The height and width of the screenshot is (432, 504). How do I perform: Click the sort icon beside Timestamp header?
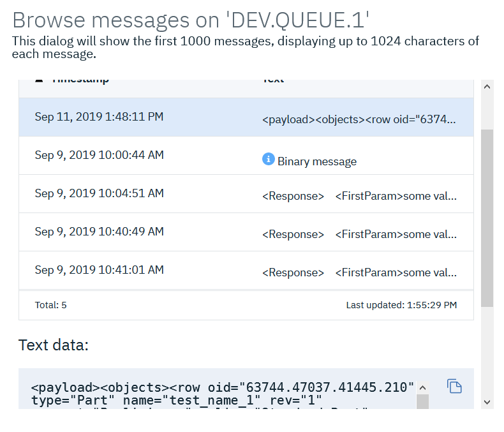point(40,81)
